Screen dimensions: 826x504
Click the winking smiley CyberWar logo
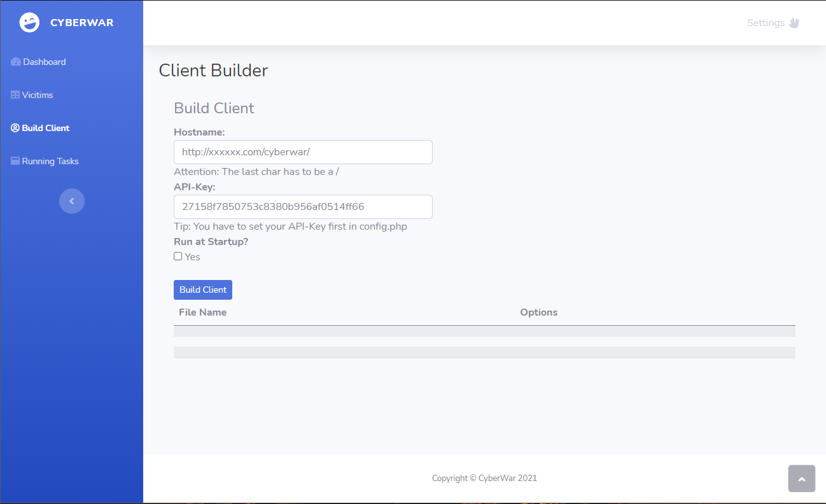pos(29,23)
